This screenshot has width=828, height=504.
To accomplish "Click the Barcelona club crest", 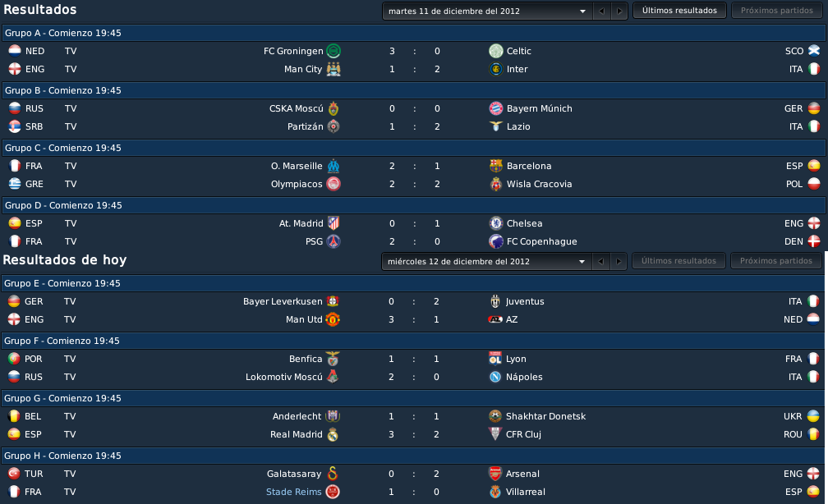I will (496, 166).
